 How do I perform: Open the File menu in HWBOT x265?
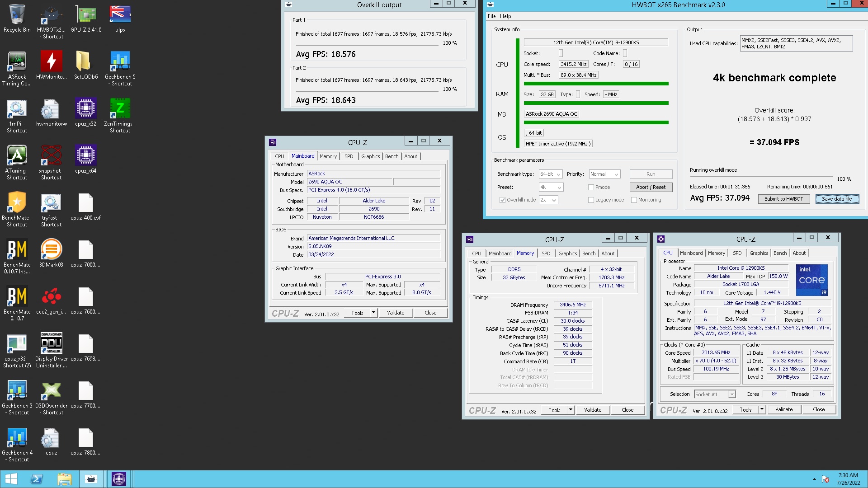(x=491, y=16)
